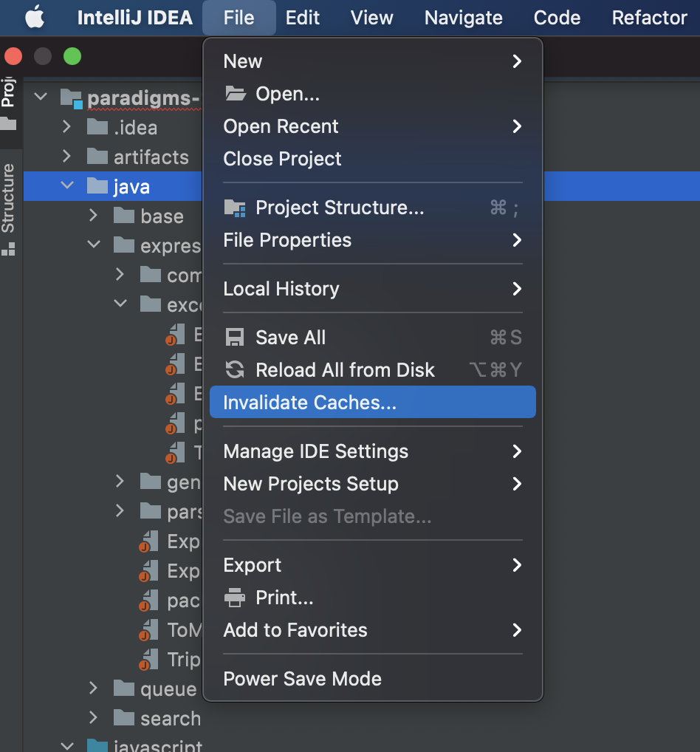Open the Edit menu
The image size is (700, 752).
pyautogui.click(x=302, y=18)
